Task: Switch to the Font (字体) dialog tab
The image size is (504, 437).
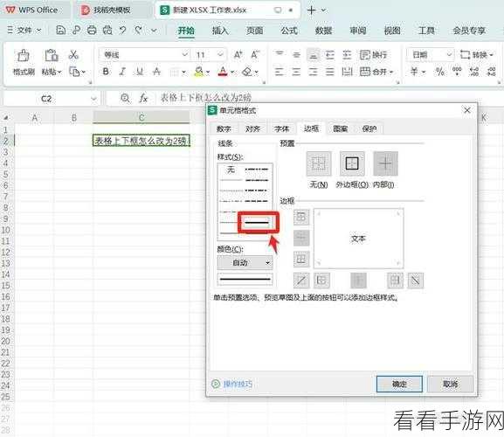Action: tap(282, 128)
